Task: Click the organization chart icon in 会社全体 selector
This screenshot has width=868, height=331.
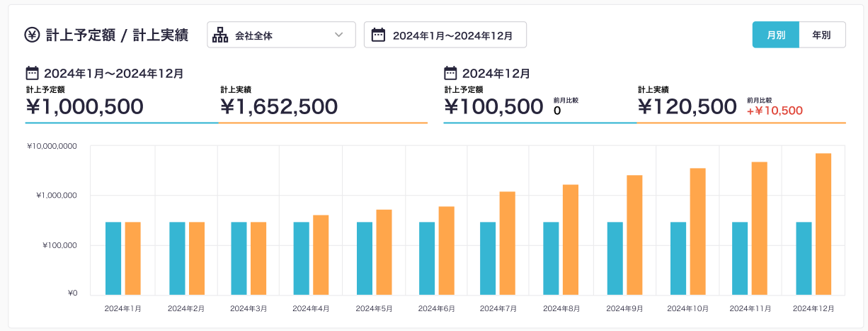Action: click(220, 35)
